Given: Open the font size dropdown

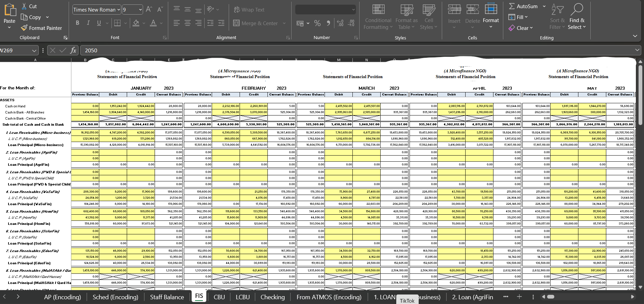Looking at the screenshot, I should tap(140, 10).
